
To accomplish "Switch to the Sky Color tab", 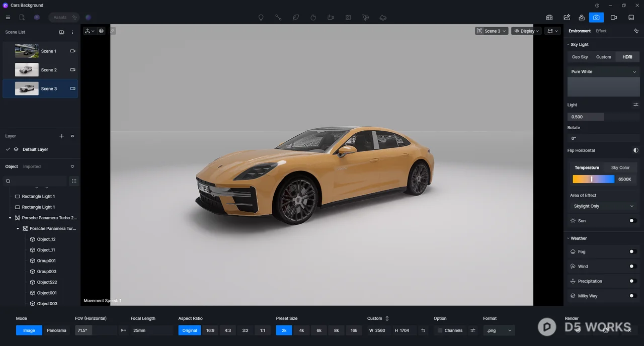I will pyautogui.click(x=620, y=167).
